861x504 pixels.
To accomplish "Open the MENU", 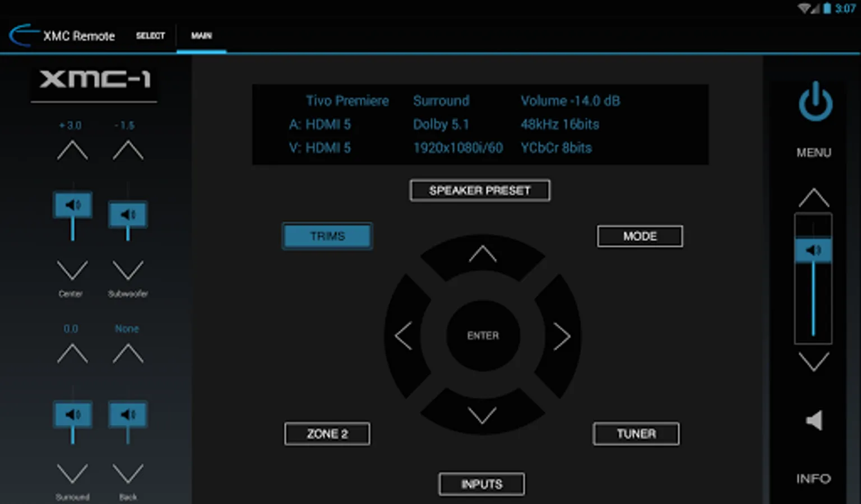I will (814, 152).
